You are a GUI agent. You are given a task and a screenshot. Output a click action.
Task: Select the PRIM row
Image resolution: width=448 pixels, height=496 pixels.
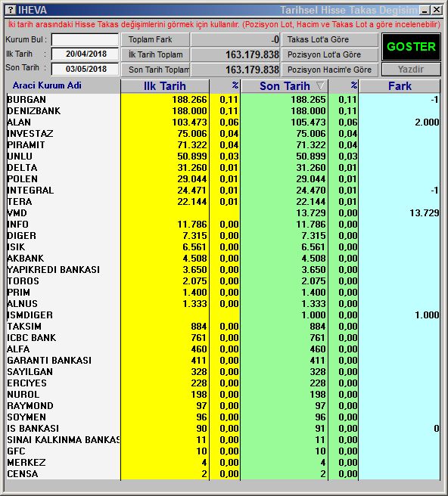223,293
